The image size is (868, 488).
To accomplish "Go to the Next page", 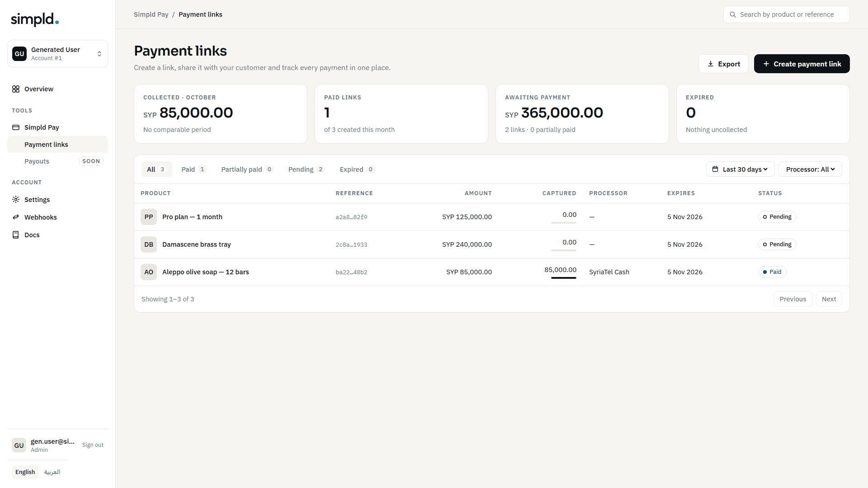I will 829,299.
